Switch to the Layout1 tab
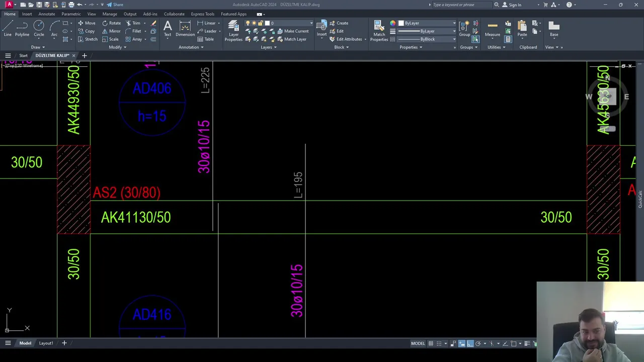This screenshot has width=644, height=362. (x=46, y=343)
